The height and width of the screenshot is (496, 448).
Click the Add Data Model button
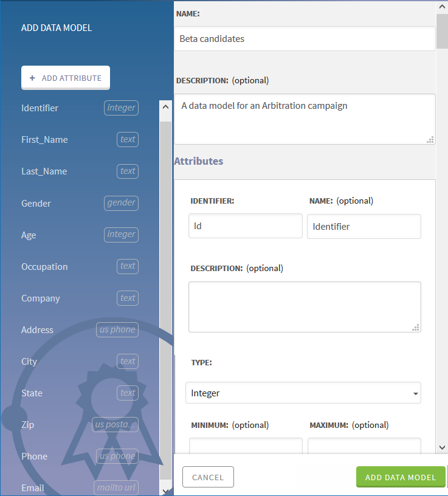[x=401, y=477]
